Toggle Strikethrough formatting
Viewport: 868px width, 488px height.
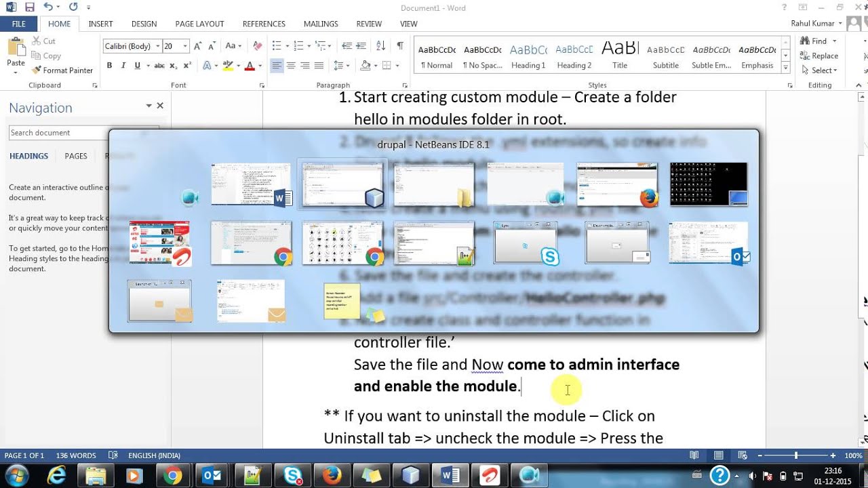coord(159,66)
